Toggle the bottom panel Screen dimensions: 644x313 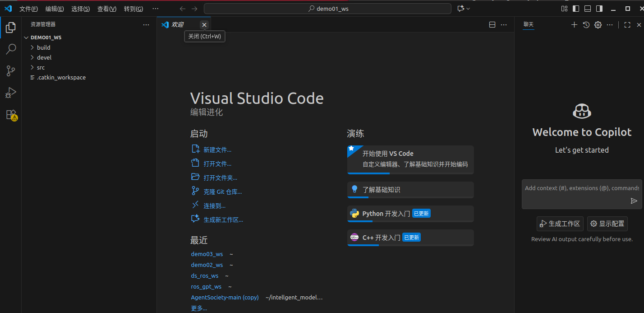(x=588, y=9)
